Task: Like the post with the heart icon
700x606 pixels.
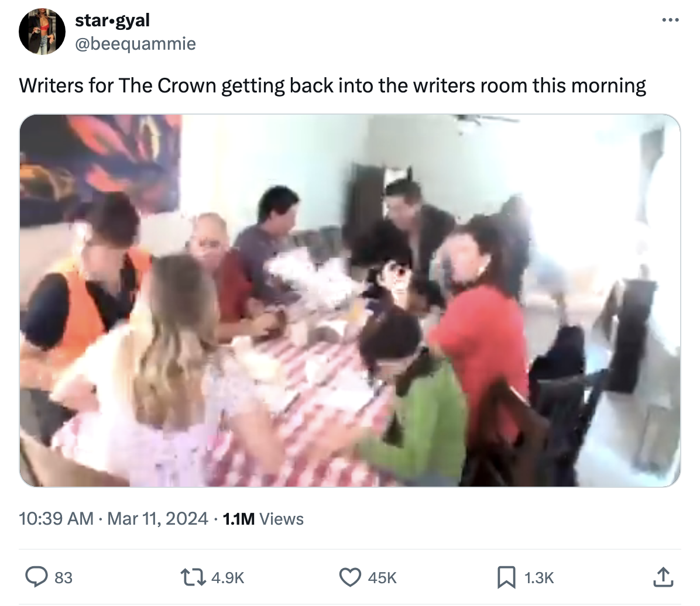Action: [350, 577]
